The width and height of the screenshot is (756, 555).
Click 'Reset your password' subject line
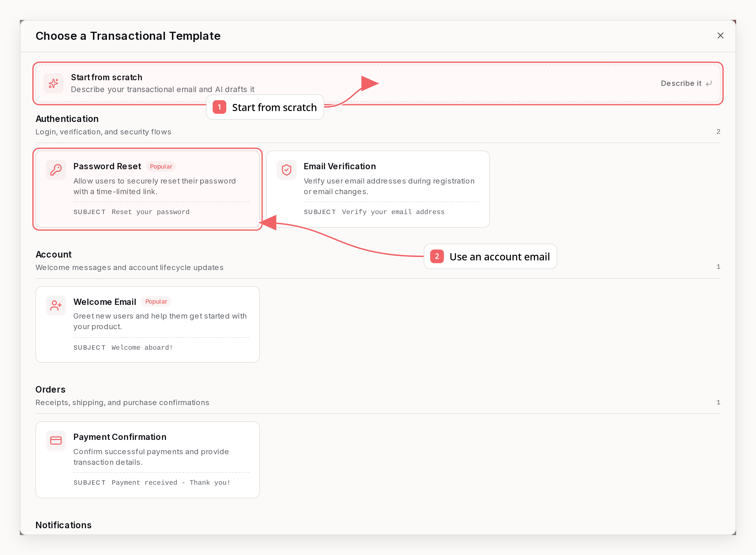(151, 212)
